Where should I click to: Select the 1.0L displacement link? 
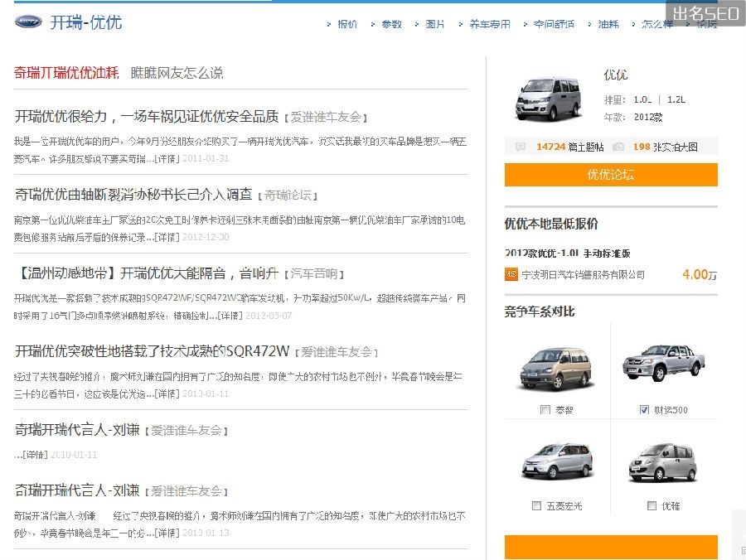tap(642, 100)
